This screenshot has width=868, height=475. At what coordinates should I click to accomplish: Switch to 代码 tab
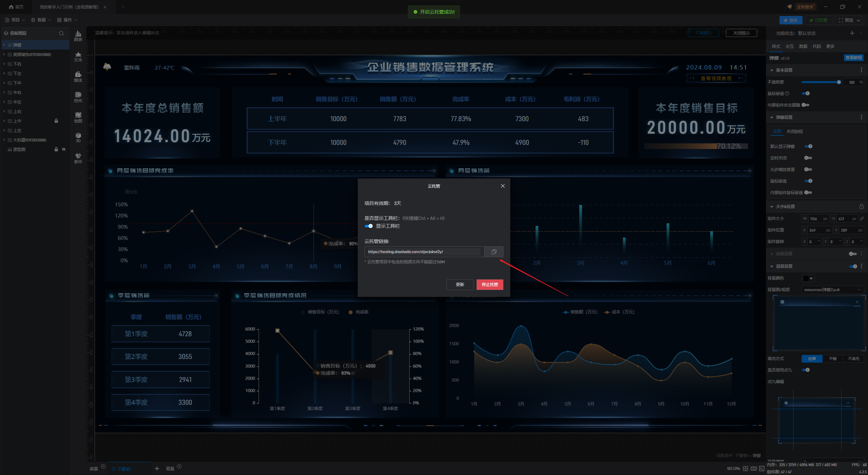[816, 46]
